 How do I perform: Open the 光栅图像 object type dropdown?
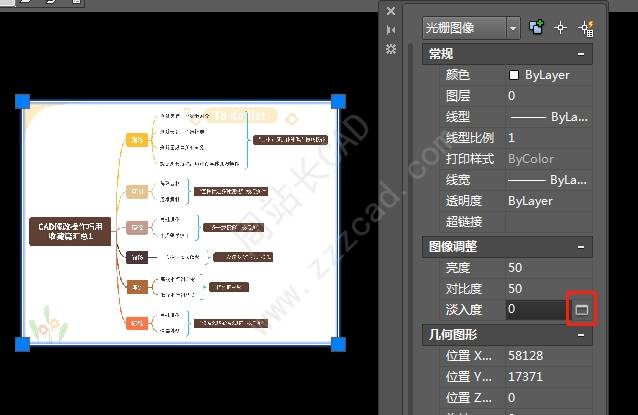point(513,28)
